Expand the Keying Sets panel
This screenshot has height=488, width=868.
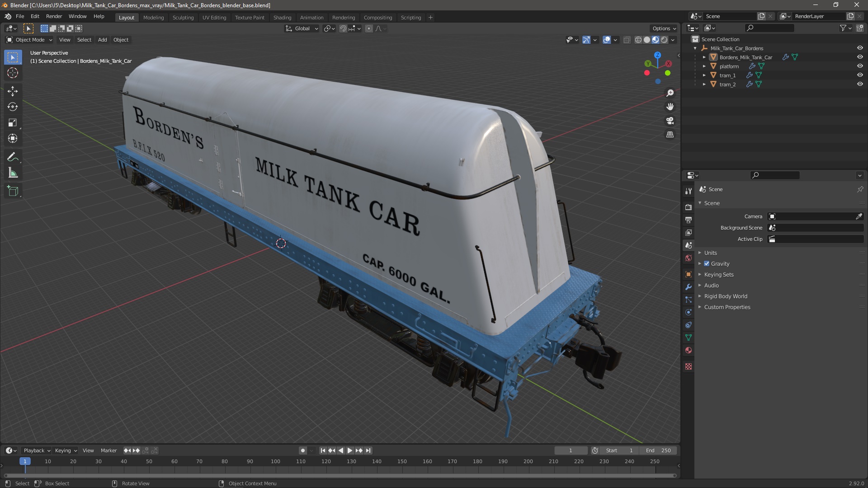[x=719, y=275]
